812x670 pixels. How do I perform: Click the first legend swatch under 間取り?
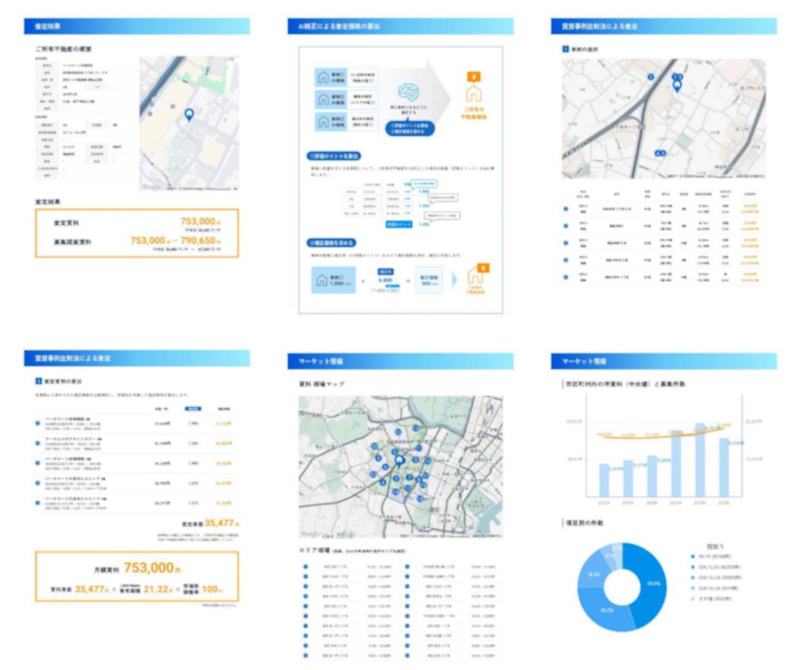(693, 557)
